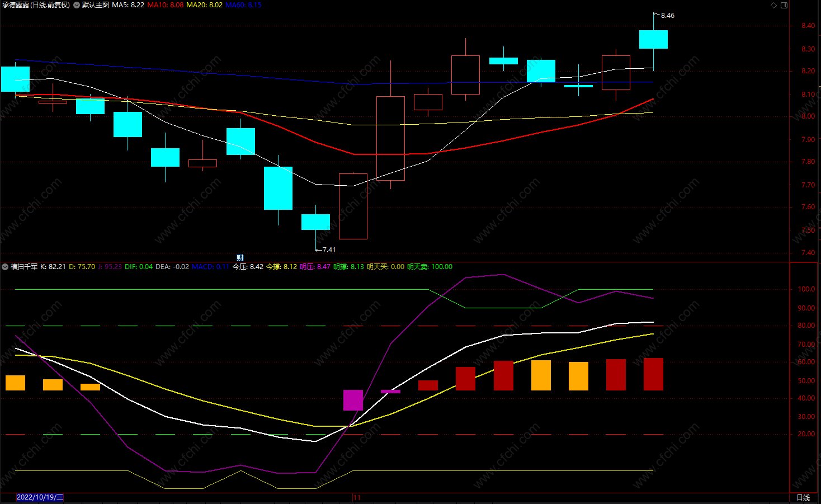The height and width of the screenshot is (504, 821).
Task: Click the D: 75.70 value
Action: 82,267
